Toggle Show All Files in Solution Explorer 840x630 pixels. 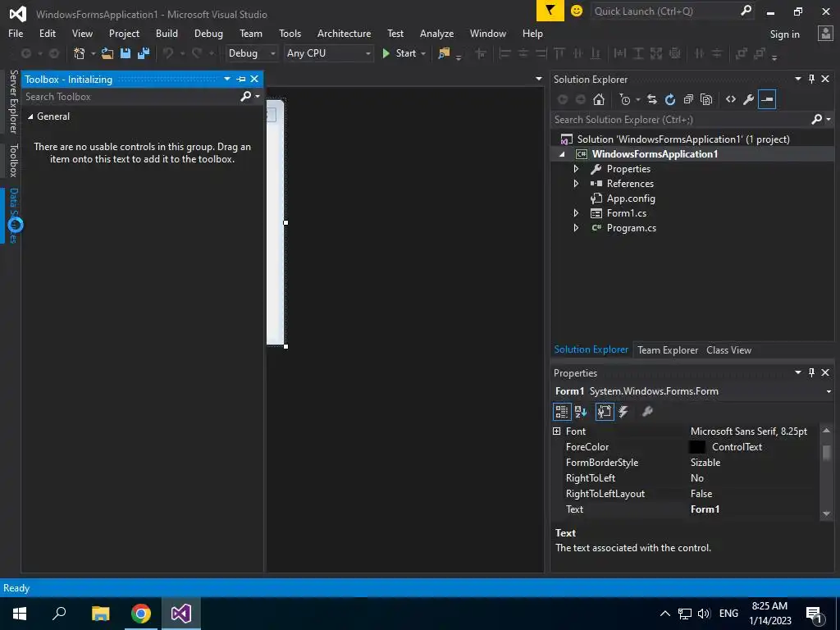point(706,99)
